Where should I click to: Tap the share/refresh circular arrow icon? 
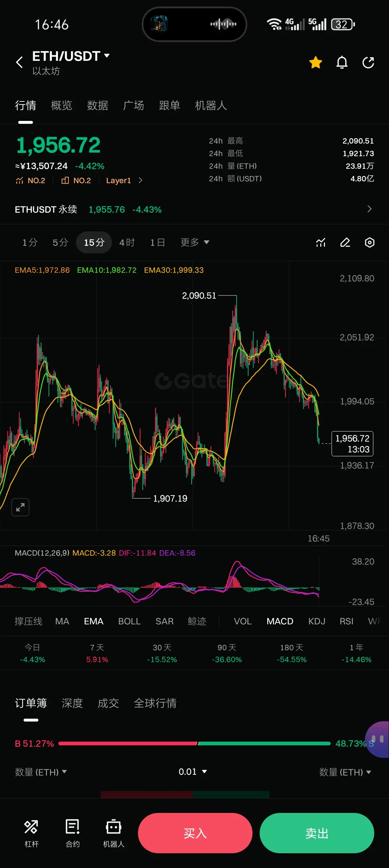(x=368, y=62)
